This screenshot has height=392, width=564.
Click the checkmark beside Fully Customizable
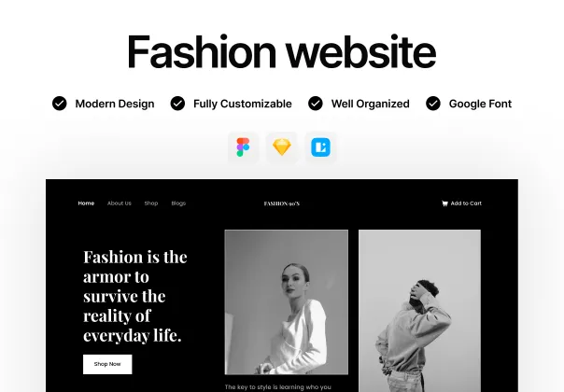[x=177, y=104]
